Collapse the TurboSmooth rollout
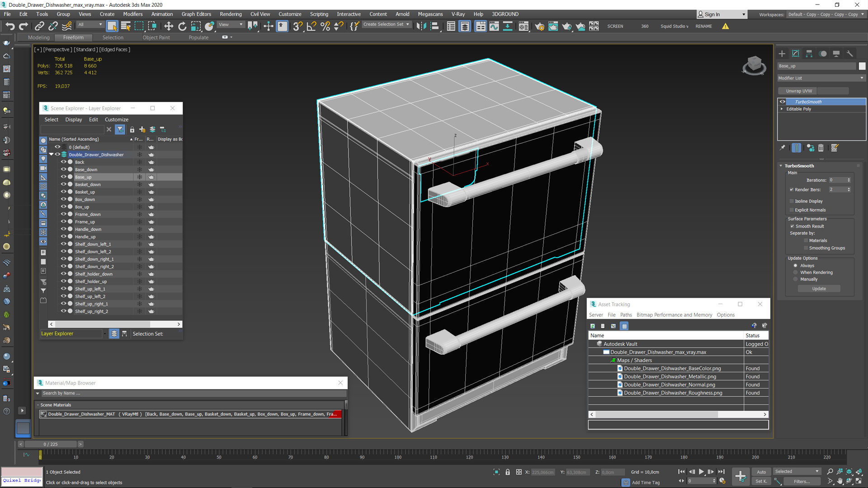The height and width of the screenshot is (488, 868). coord(781,166)
